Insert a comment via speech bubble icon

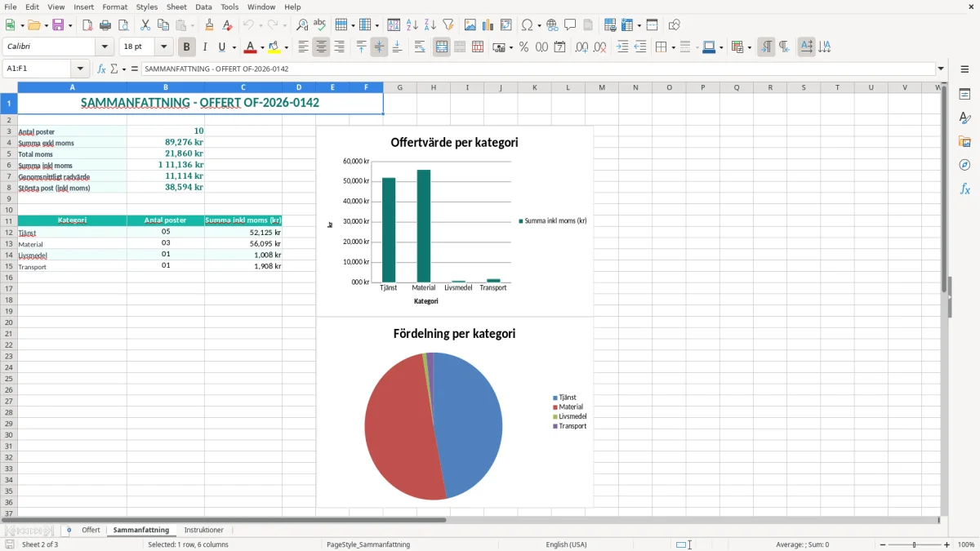coord(570,25)
